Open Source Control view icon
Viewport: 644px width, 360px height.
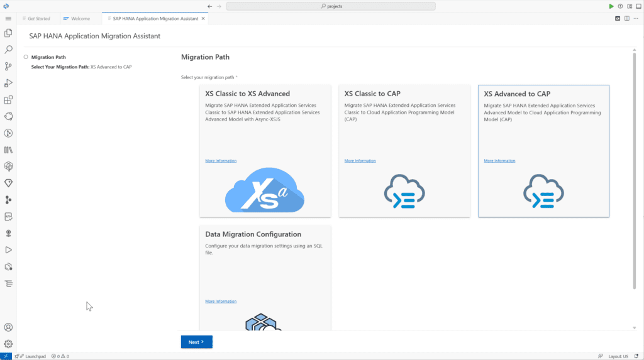click(8, 66)
